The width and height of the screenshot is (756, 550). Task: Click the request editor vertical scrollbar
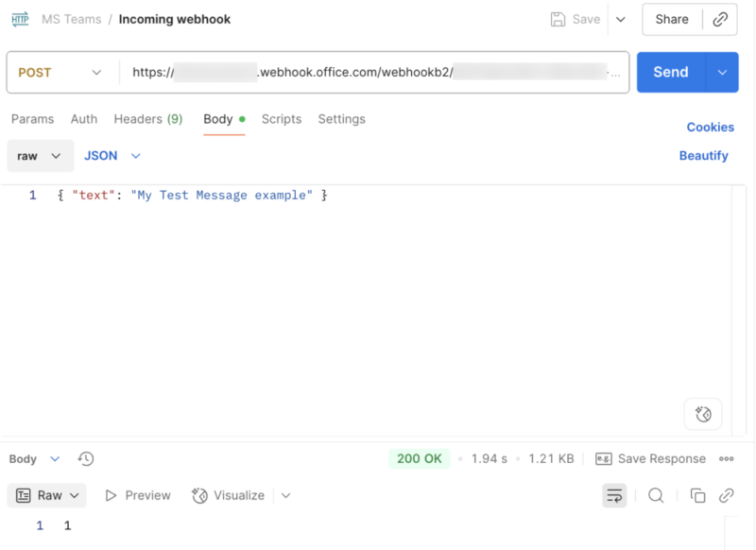pos(739,311)
